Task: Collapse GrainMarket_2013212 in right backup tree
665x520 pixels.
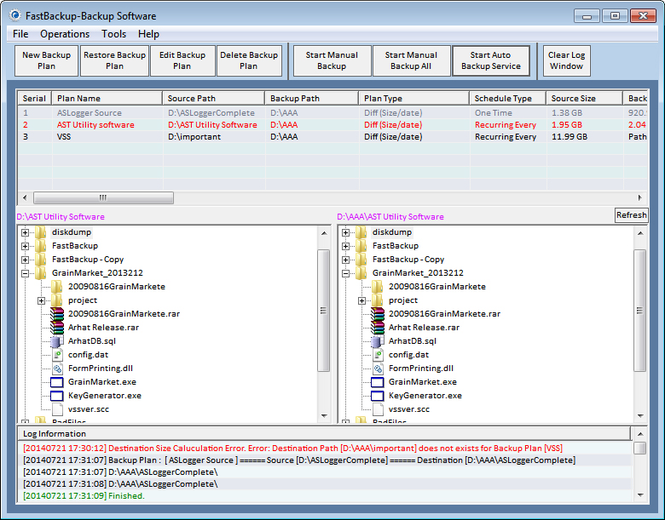Action: (346, 274)
